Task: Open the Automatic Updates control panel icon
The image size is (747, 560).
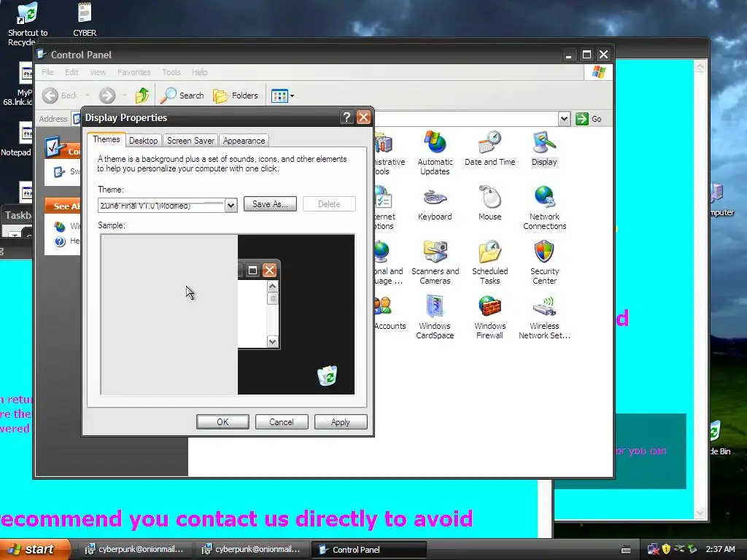Action: (x=435, y=153)
